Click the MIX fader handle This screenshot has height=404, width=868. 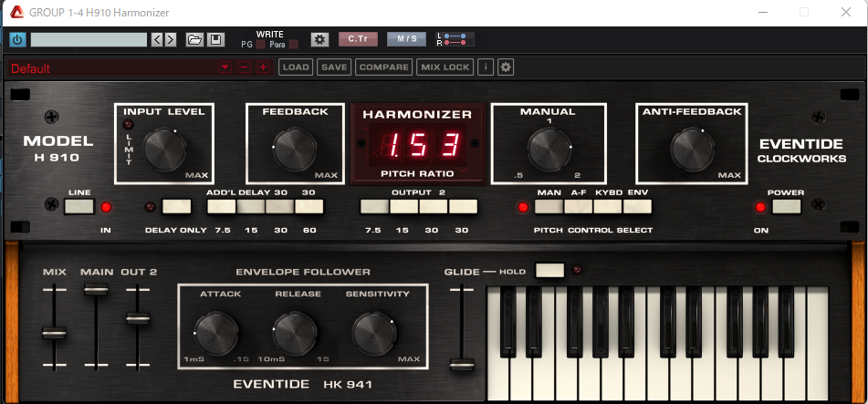54,334
